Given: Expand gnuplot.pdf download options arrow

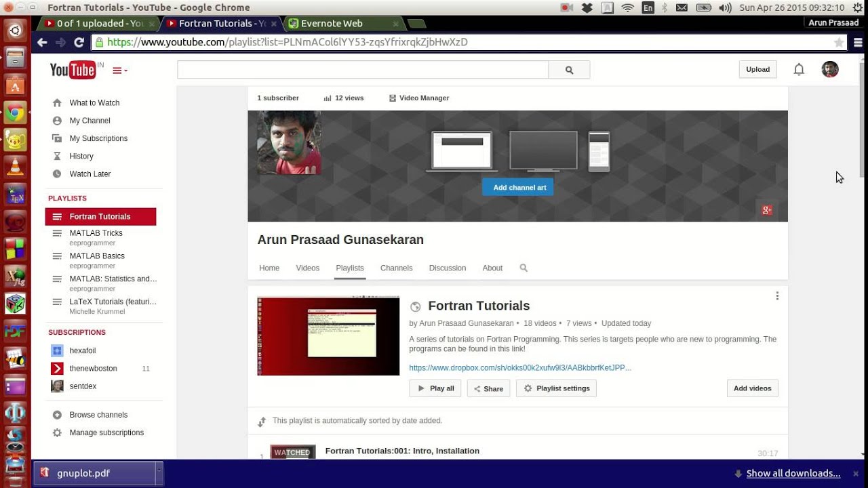Looking at the screenshot, I should (159, 473).
